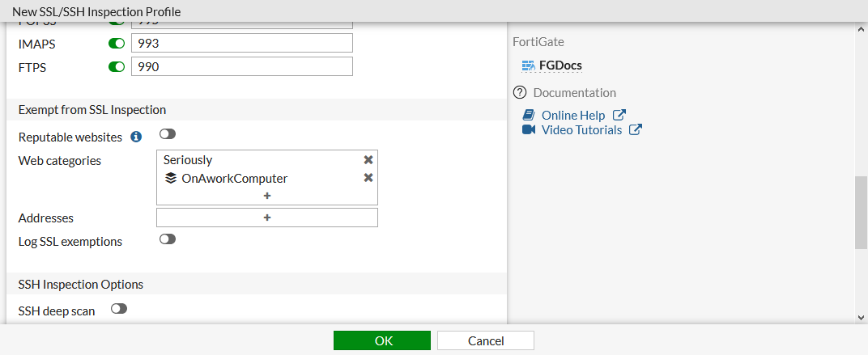Click the video camera icon for Video Tutorials
868x355 pixels.
click(529, 129)
